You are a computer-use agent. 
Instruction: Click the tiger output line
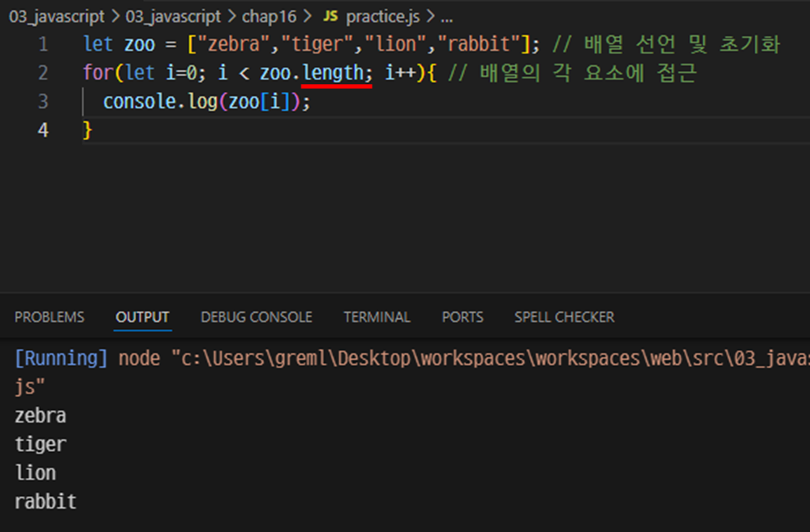tap(40, 444)
